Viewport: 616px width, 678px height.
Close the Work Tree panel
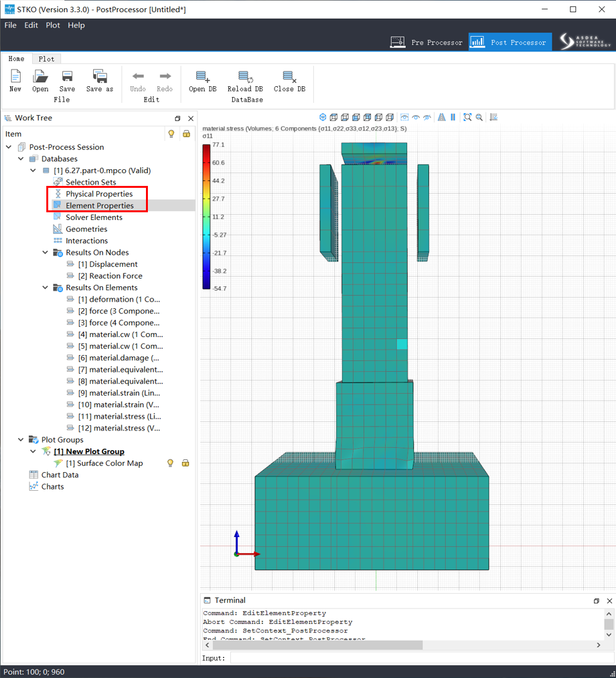(x=190, y=118)
